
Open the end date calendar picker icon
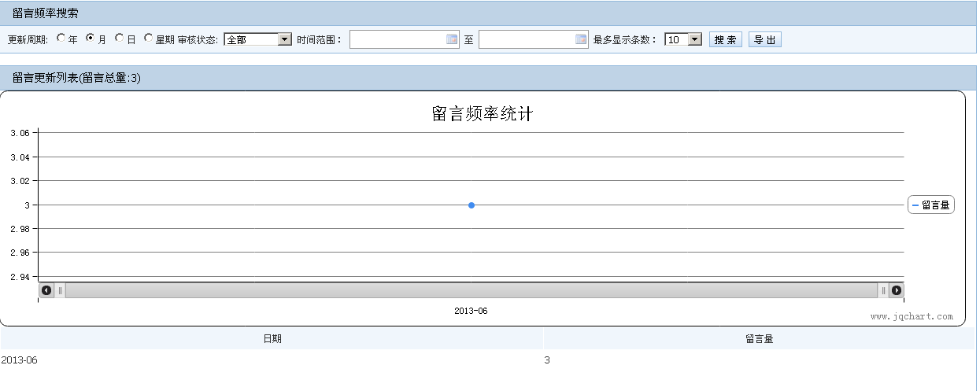point(581,39)
